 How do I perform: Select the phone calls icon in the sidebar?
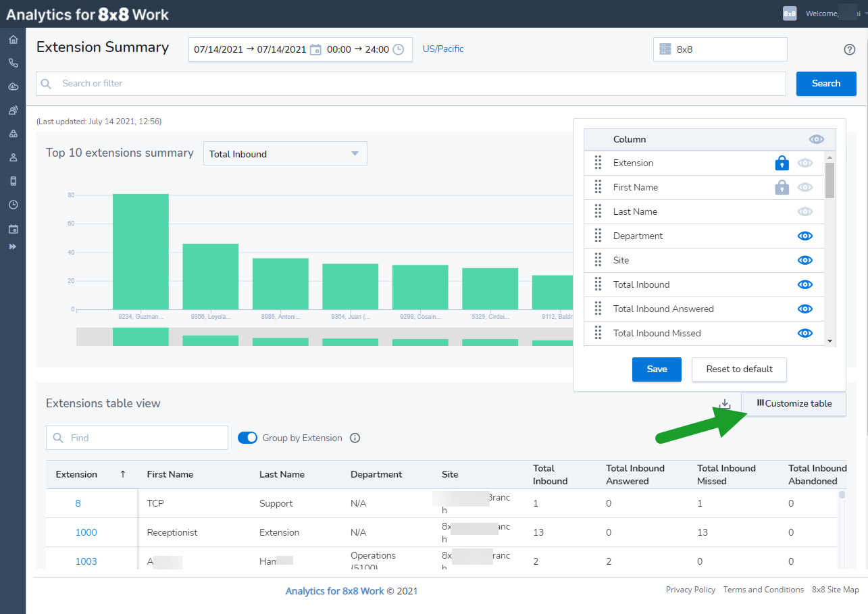pyautogui.click(x=13, y=63)
